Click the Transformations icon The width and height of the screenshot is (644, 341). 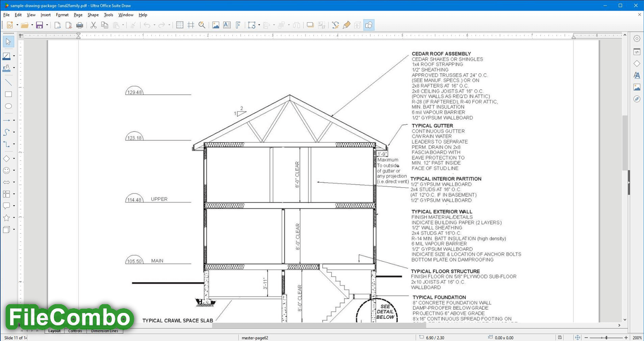(x=251, y=25)
